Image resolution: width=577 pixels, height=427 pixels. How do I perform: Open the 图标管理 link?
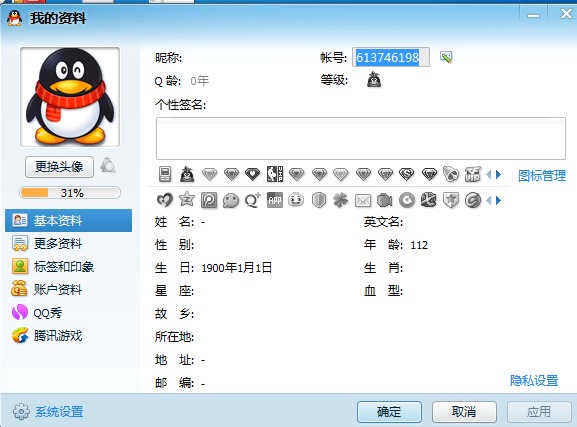click(x=542, y=176)
